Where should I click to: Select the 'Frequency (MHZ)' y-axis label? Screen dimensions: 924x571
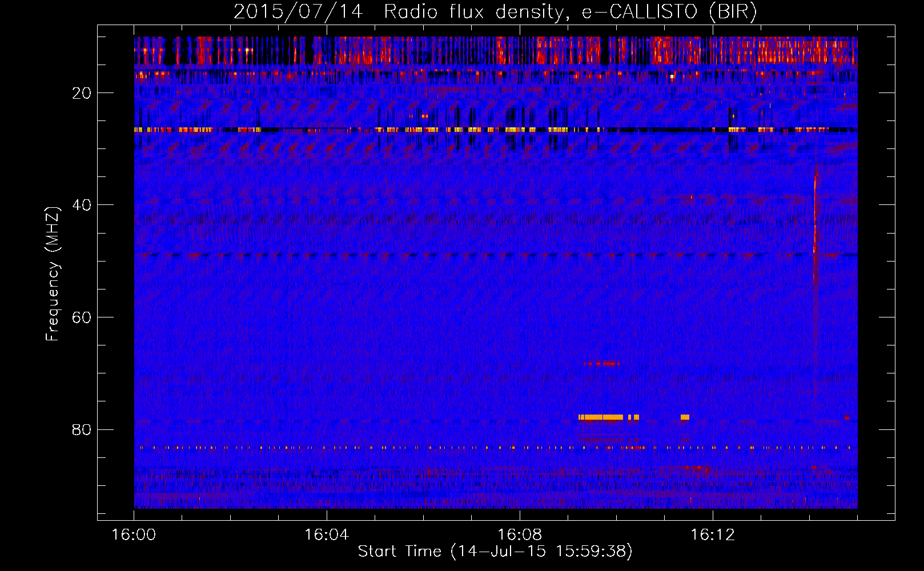tap(53, 274)
